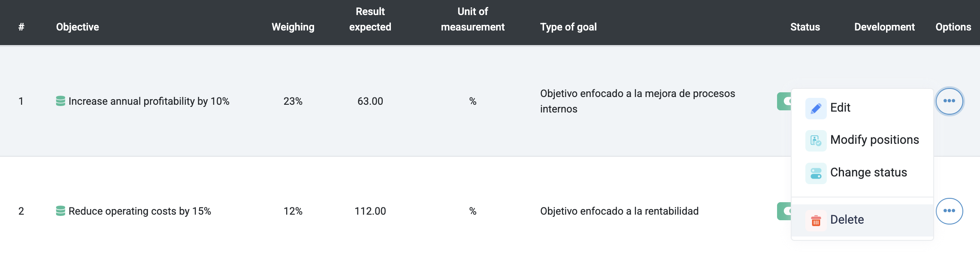Screen dimensions: 980x261
Task: Click the Type of goal header
Action: click(x=568, y=27)
